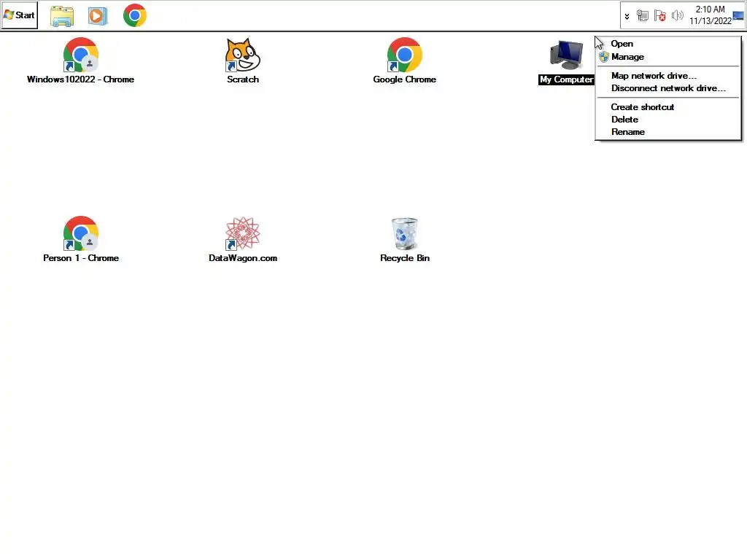
Task: Click the network status tray icon
Action: 642,16
